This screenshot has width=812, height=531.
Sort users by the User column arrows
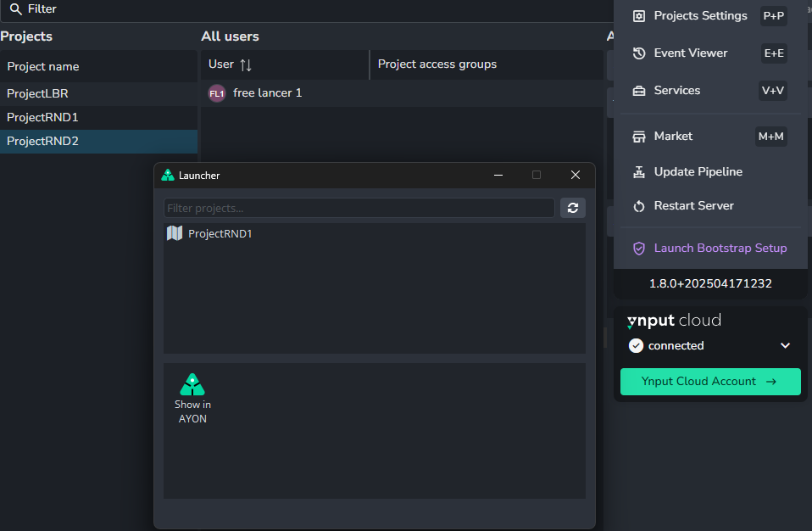246,64
